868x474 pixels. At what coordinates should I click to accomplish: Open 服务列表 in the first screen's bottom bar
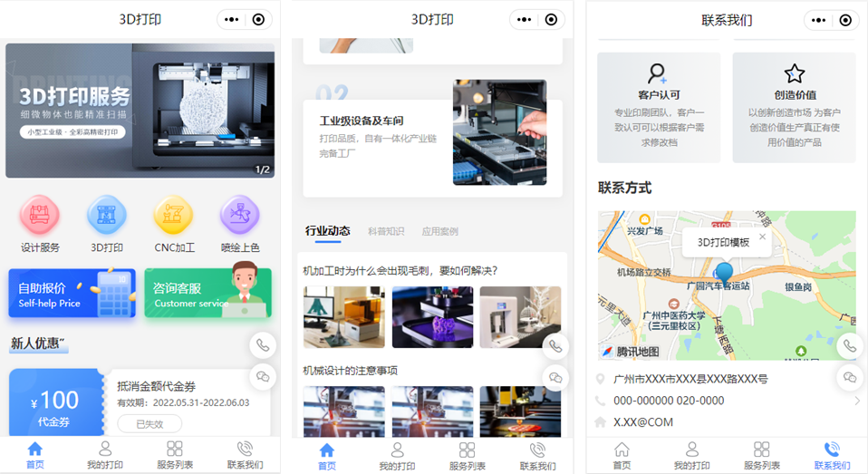(x=174, y=455)
